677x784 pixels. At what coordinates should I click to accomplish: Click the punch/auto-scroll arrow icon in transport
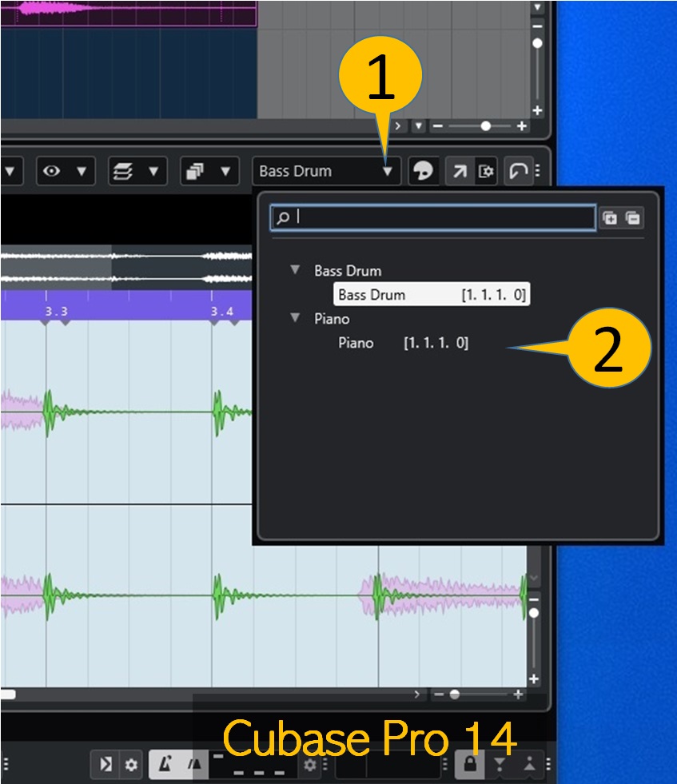[x=106, y=764]
